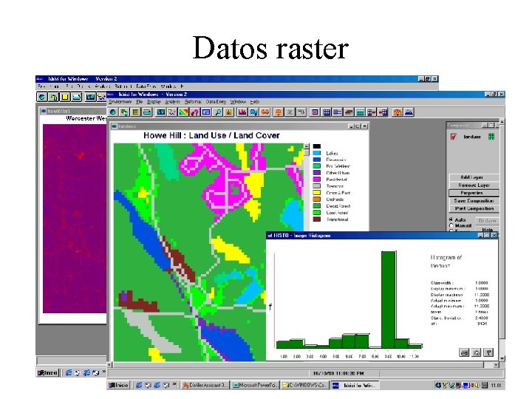Click the yellow list icon in front toolbar
This screenshot has width=532, height=399.
tap(136, 112)
